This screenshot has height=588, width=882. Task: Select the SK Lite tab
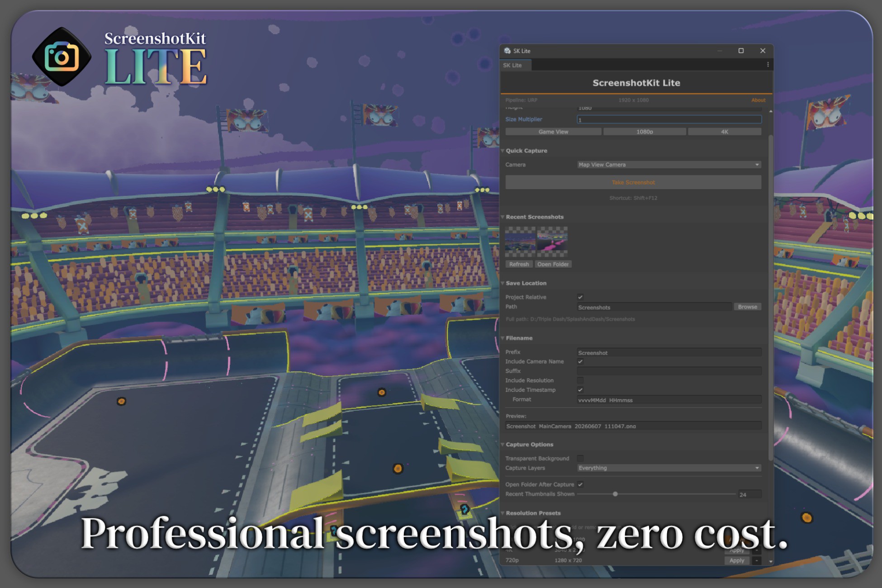(x=515, y=65)
